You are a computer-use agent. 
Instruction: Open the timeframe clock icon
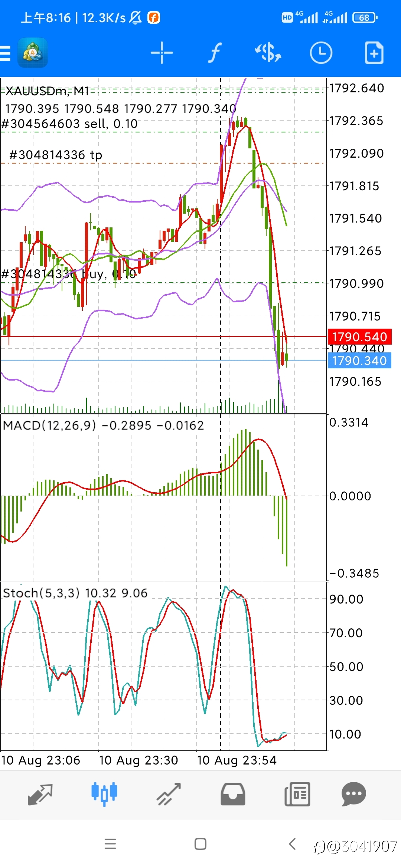tap(321, 53)
